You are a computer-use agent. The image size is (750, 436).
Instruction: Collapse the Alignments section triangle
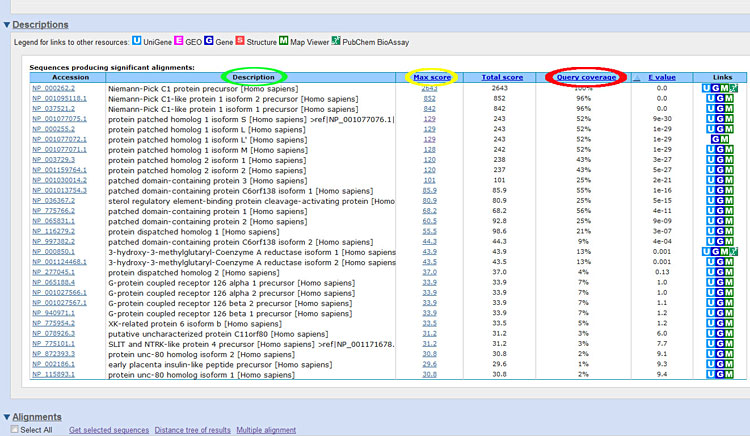(7, 417)
